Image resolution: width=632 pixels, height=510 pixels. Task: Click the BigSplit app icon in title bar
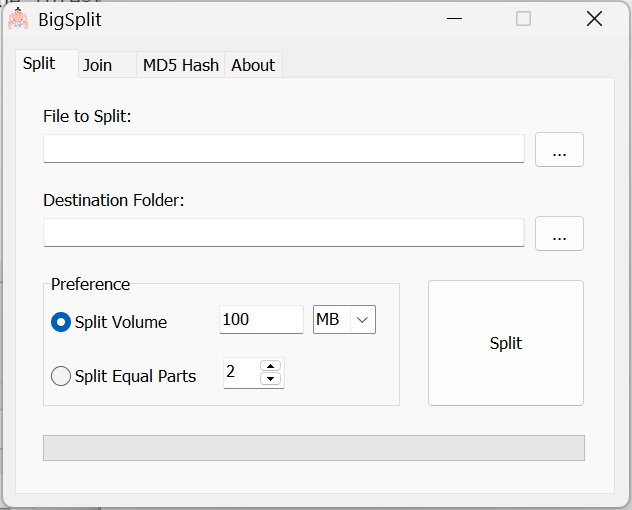[18, 19]
